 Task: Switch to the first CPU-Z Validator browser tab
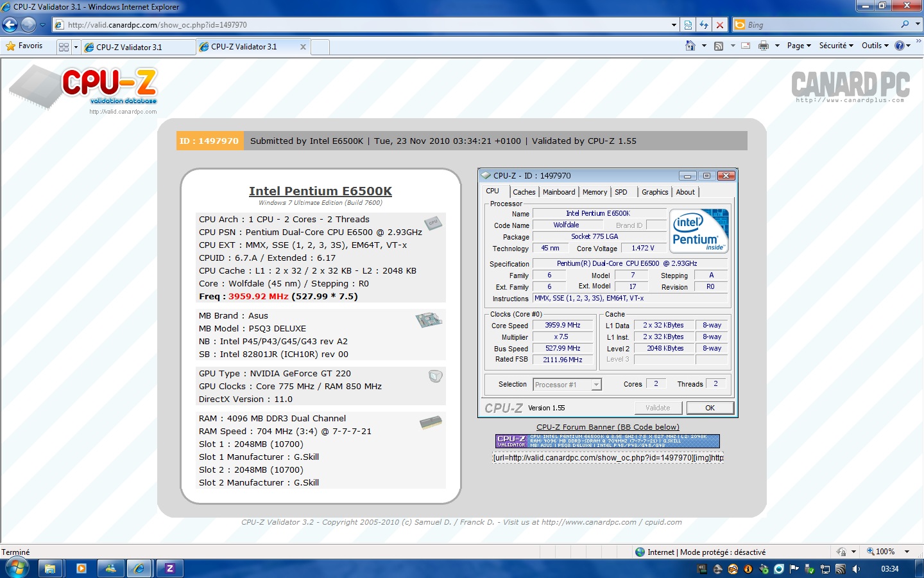tap(138, 47)
